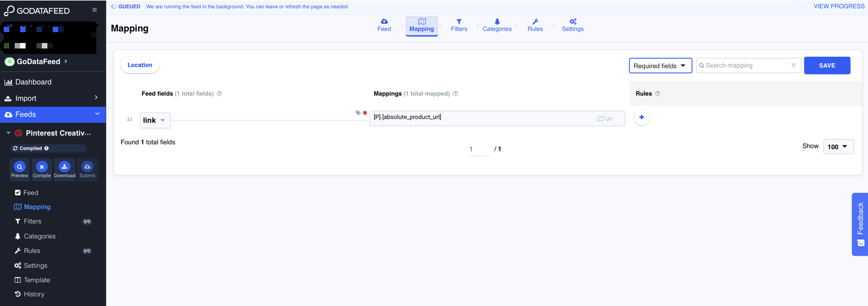Open the Settings step tab
Viewport: 868px width, 306px height.
point(572,25)
